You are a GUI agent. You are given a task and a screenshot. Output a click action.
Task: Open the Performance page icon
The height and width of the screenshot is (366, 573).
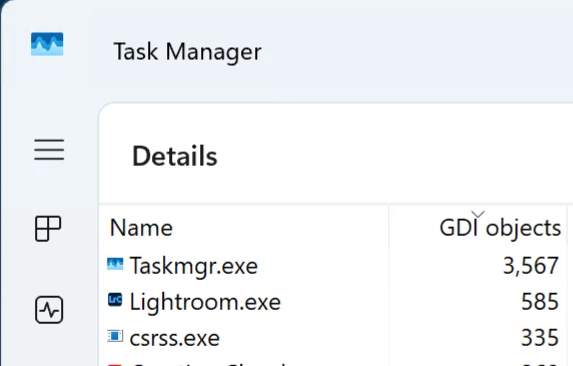click(49, 310)
